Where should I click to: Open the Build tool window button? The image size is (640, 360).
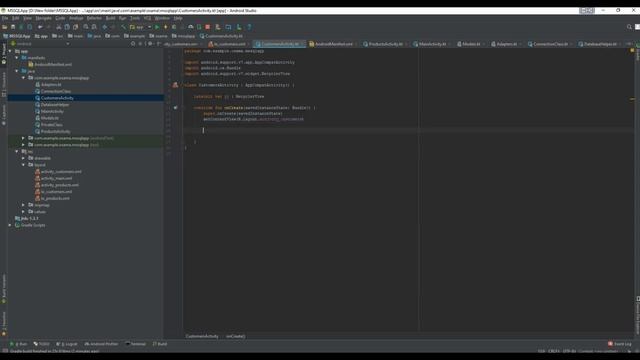(x=160, y=344)
